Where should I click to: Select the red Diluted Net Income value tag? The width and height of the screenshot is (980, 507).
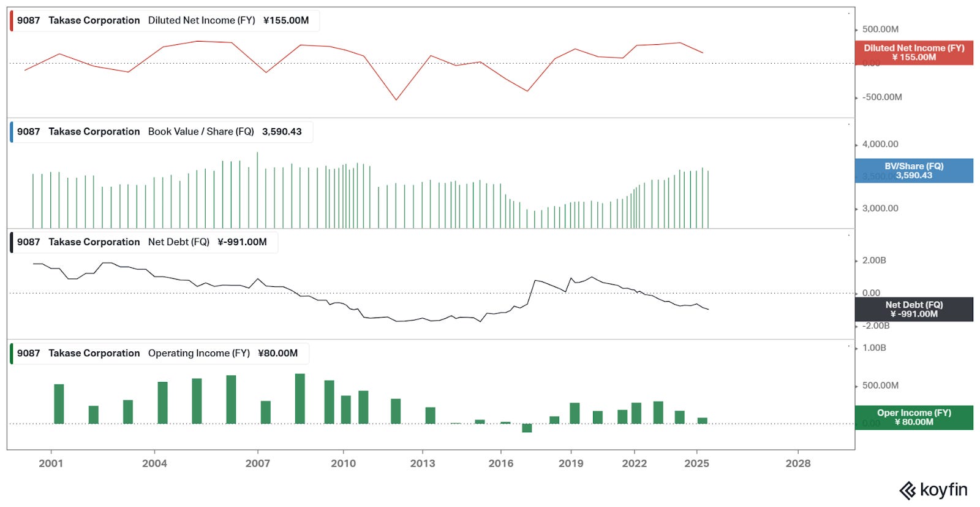(x=914, y=53)
